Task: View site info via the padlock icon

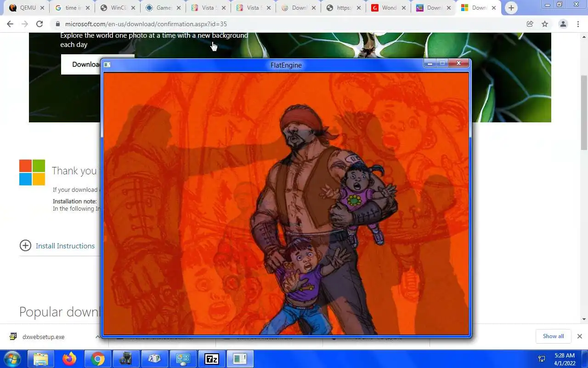Action: pyautogui.click(x=57, y=24)
